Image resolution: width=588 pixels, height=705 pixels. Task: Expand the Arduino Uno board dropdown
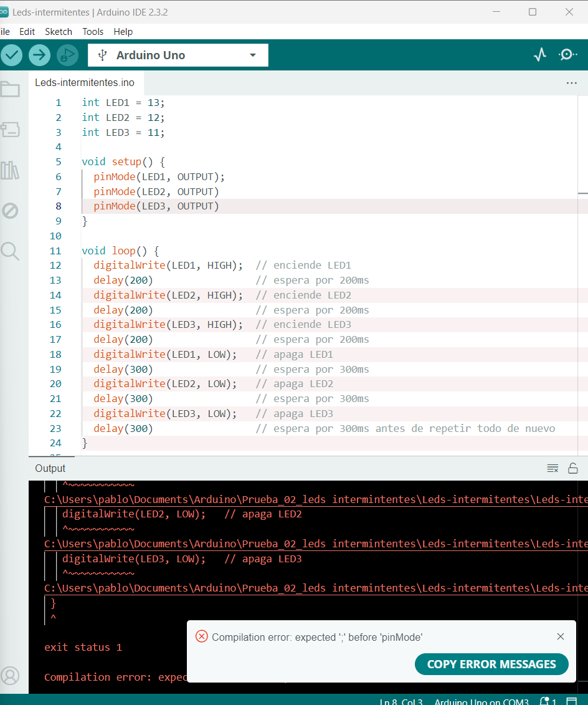[253, 55]
